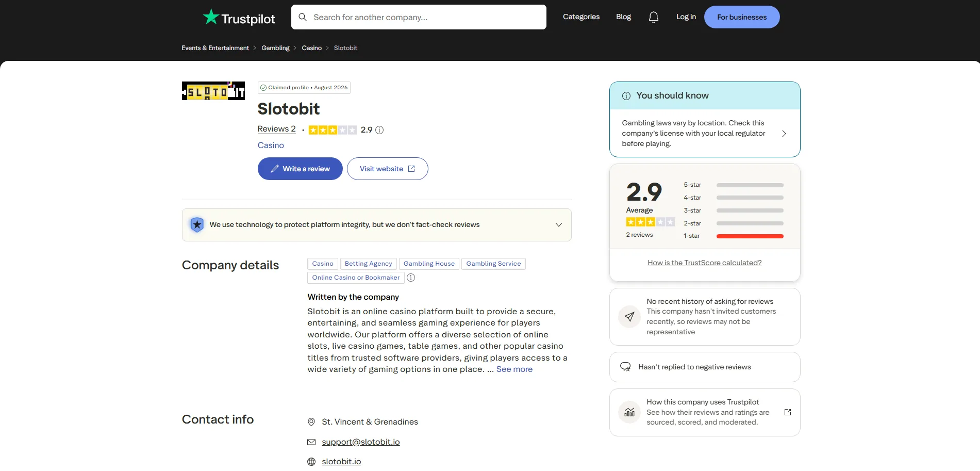Select the Casino category tag

coord(323,264)
